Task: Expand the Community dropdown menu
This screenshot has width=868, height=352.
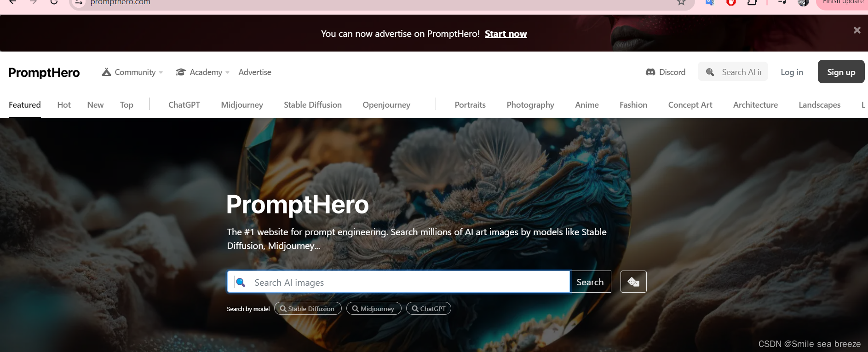Action: [x=132, y=72]
